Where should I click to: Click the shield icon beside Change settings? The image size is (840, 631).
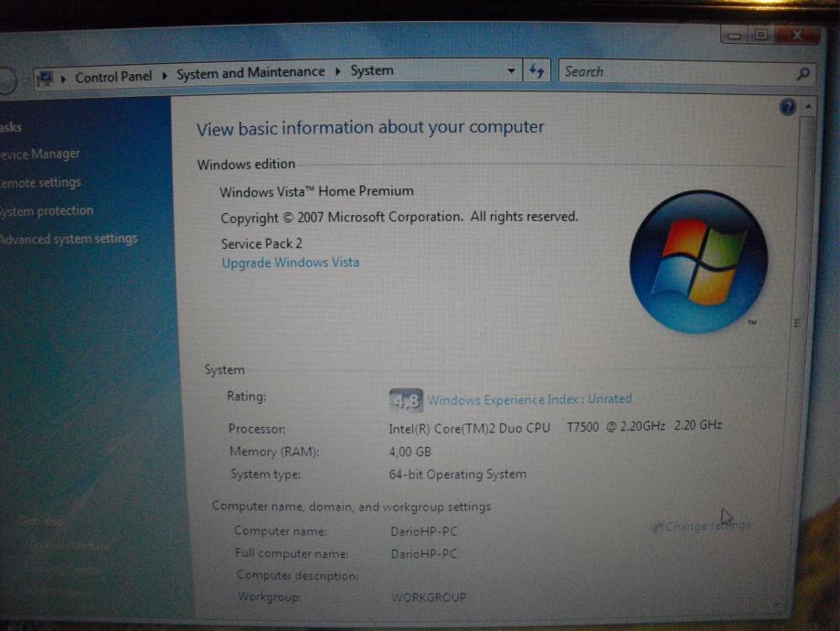tap(655, 528)
